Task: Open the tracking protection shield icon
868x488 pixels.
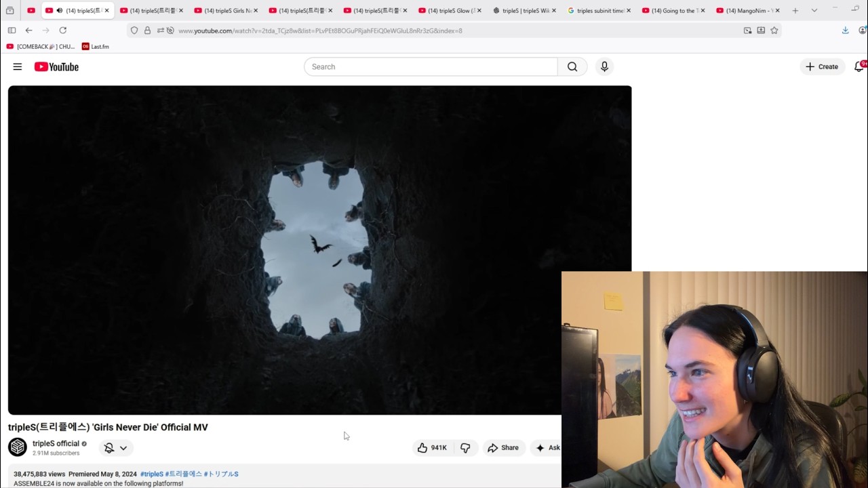Action: pyautogui.click(x=134, y=30)
